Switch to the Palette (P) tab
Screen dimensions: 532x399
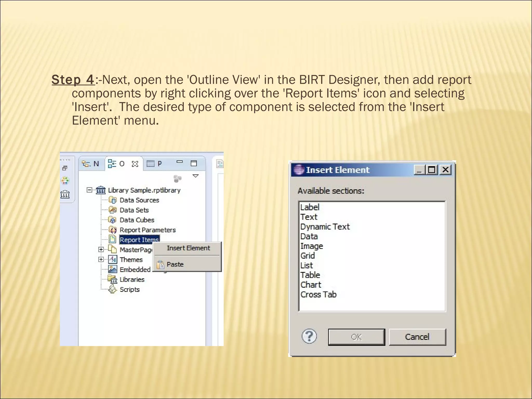[x=154, y=164]
